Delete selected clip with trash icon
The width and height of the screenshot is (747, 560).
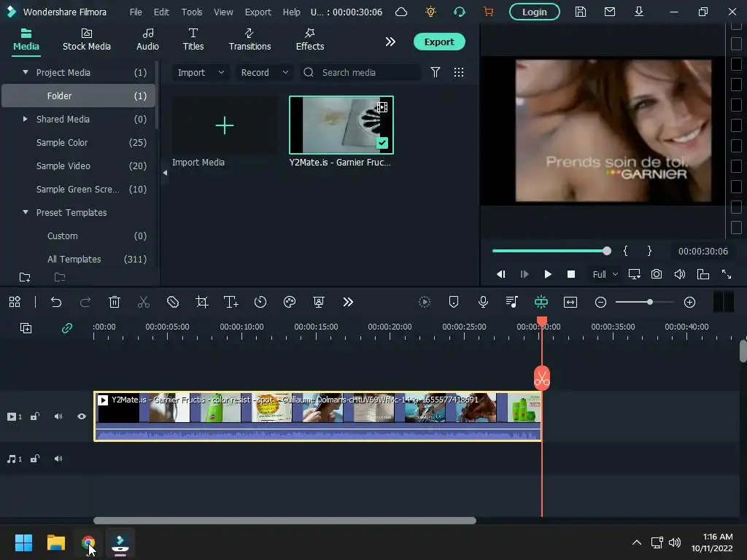pos(115,302)
